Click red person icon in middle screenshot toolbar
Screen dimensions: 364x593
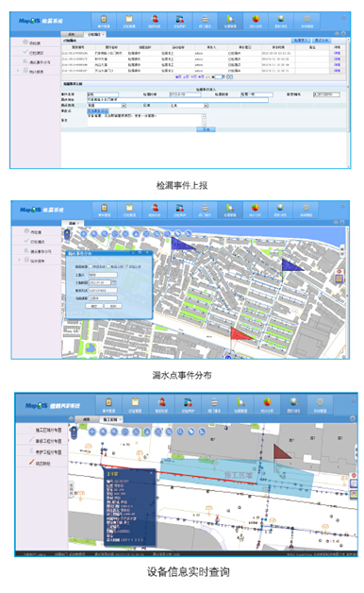tap(155, 209)
